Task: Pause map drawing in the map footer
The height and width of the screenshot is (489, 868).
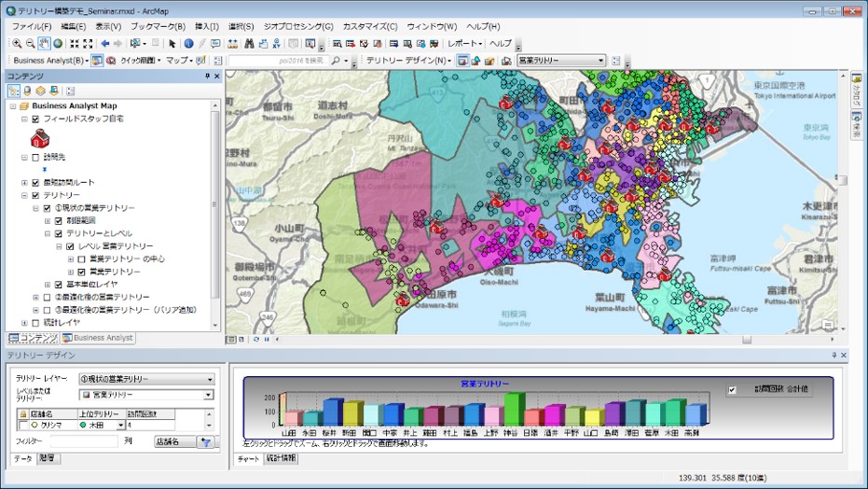Action: (267, 340)
